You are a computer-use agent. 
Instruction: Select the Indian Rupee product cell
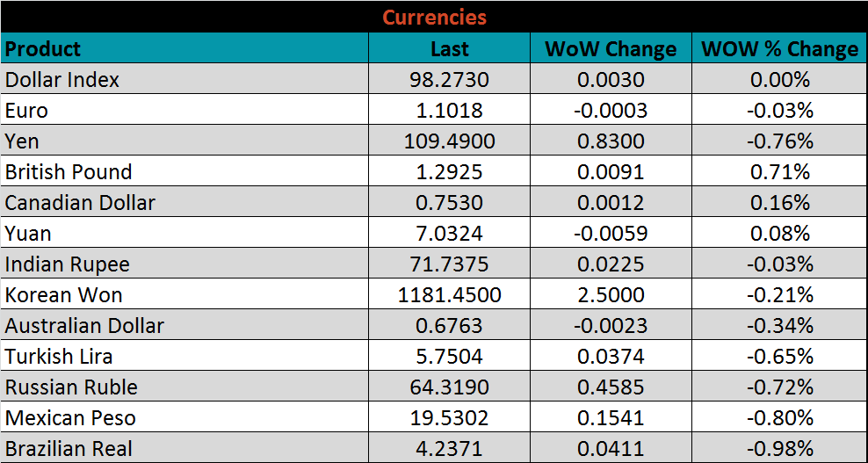click(x=68, y=264)
